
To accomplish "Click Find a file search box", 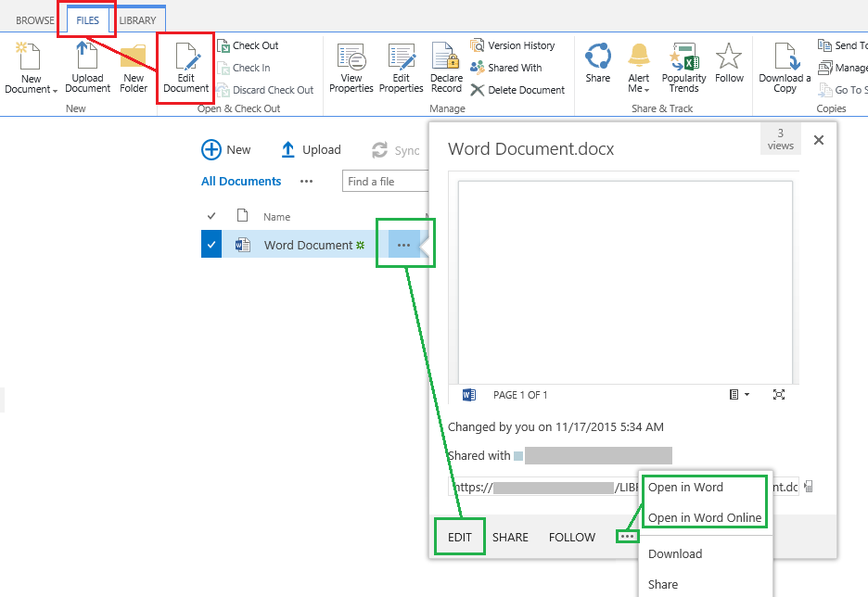I will point(386,182).
